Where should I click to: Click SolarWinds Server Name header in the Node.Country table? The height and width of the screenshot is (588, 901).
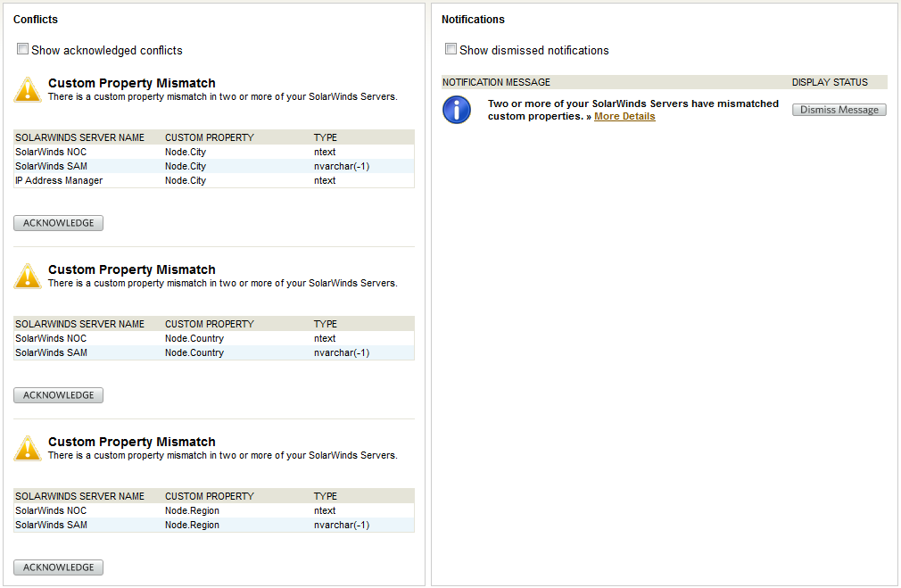point(79,324)
